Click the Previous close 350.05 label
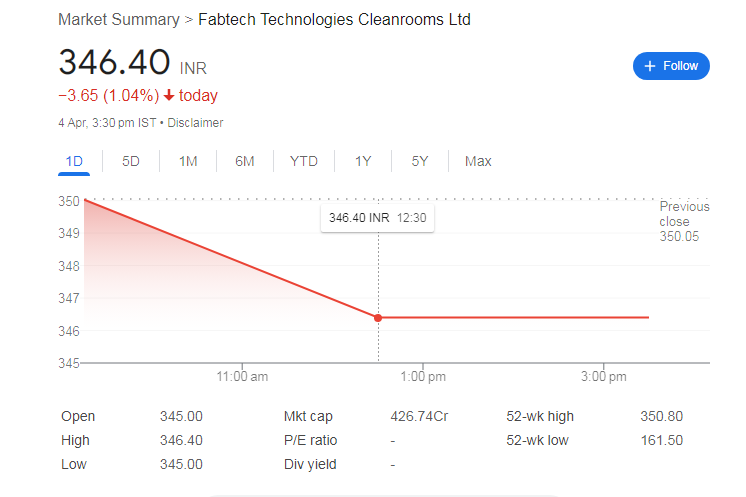This screenshot has width=746, height=497. pyautogui.click(x=684, y=221)
